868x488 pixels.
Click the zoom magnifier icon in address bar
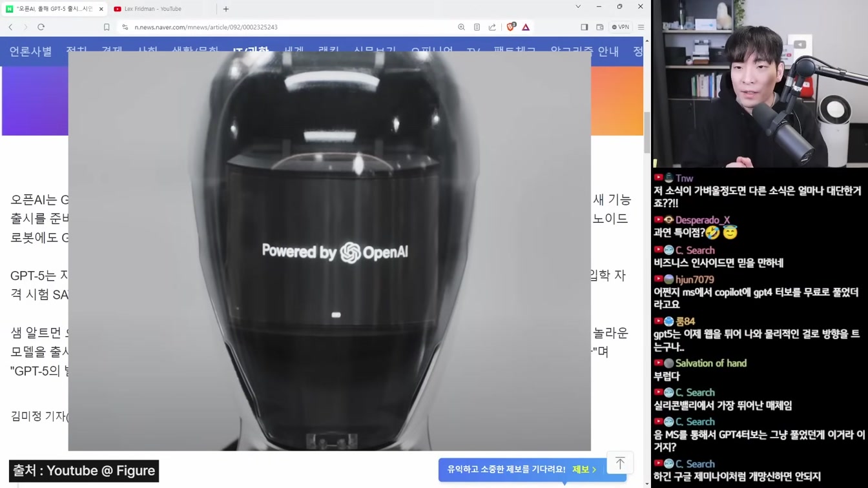click(461, 27)
